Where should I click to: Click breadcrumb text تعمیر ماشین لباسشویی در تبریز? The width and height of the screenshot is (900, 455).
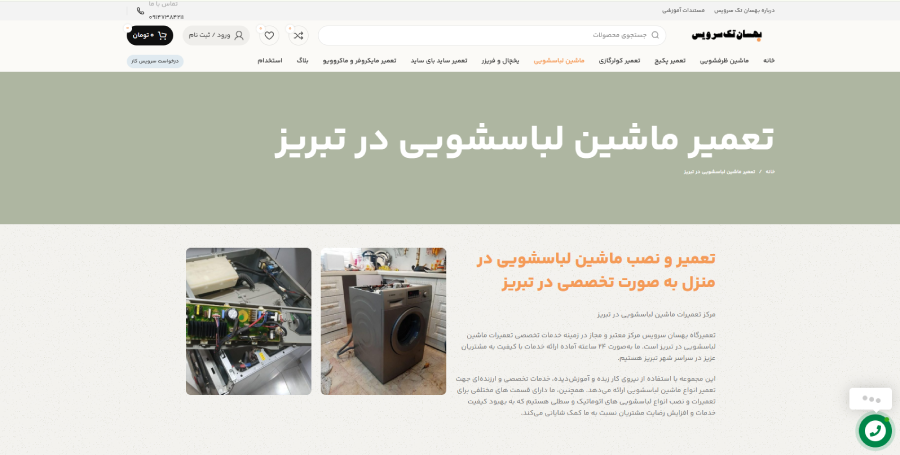(x=719, y=172)
